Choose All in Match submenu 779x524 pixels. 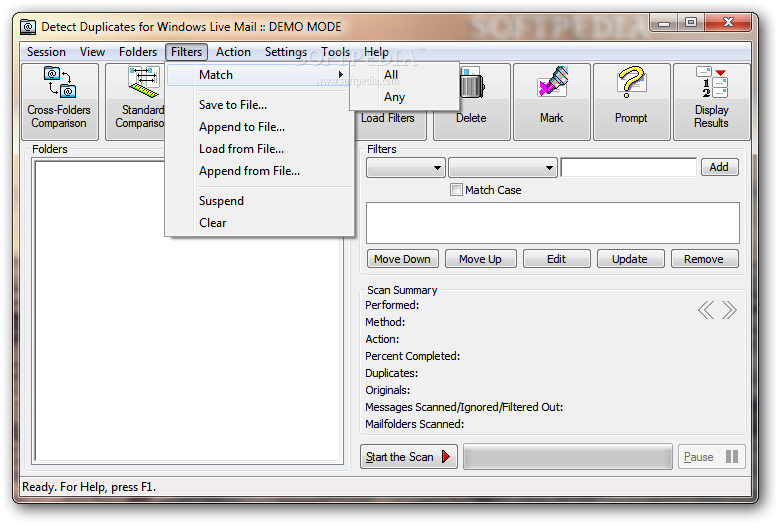tap(404, 75)
